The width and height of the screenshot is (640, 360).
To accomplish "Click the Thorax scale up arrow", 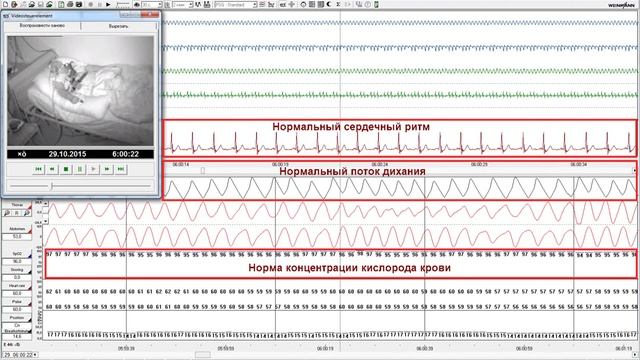I will click(x=46, y=203).
